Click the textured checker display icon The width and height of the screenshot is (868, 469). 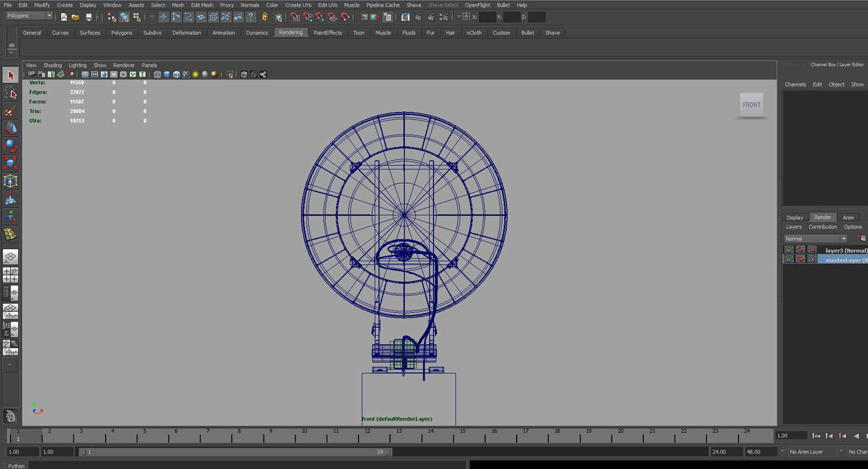186,74
